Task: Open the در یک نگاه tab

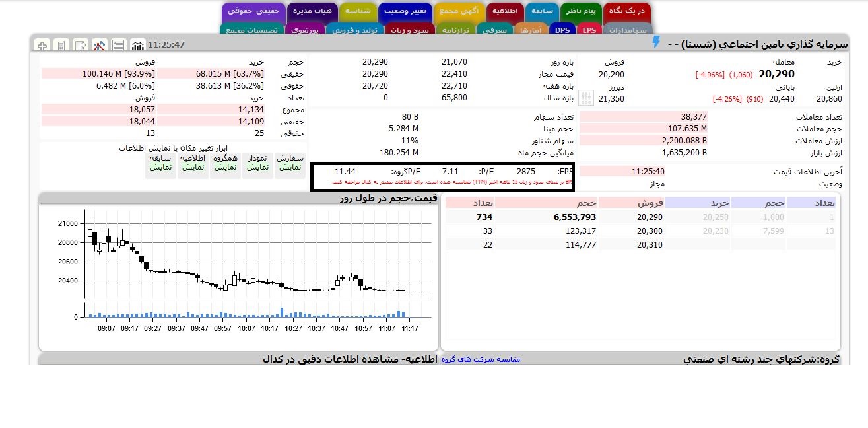Action: [628, 11]
